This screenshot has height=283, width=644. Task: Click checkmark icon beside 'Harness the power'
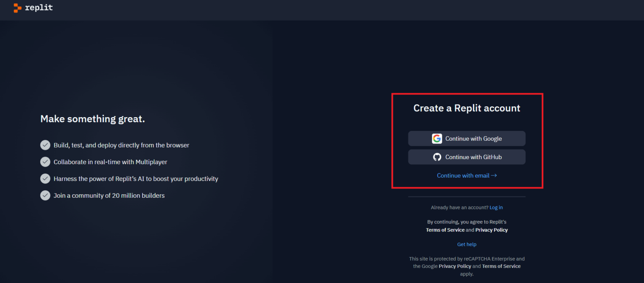click(45, 179)
